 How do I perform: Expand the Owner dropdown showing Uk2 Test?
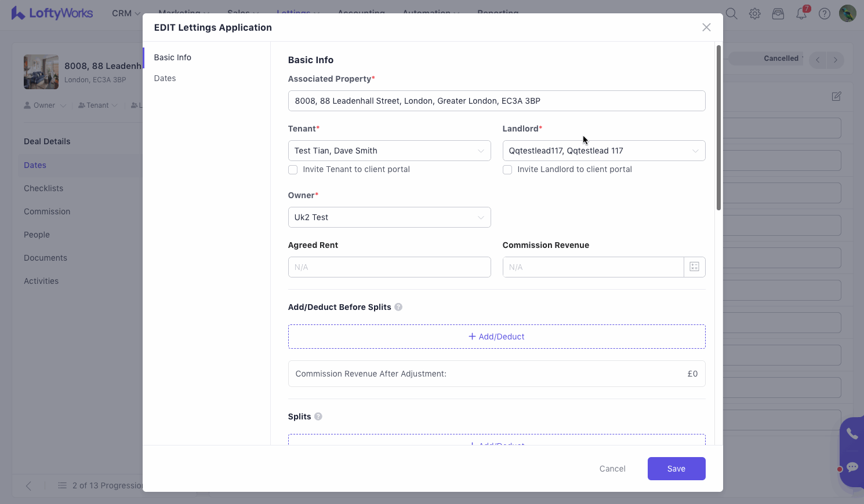tap(389, 217)
